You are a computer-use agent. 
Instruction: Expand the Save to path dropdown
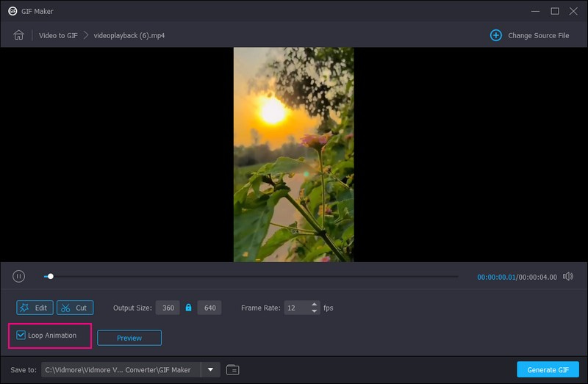[x=211, y=369]
